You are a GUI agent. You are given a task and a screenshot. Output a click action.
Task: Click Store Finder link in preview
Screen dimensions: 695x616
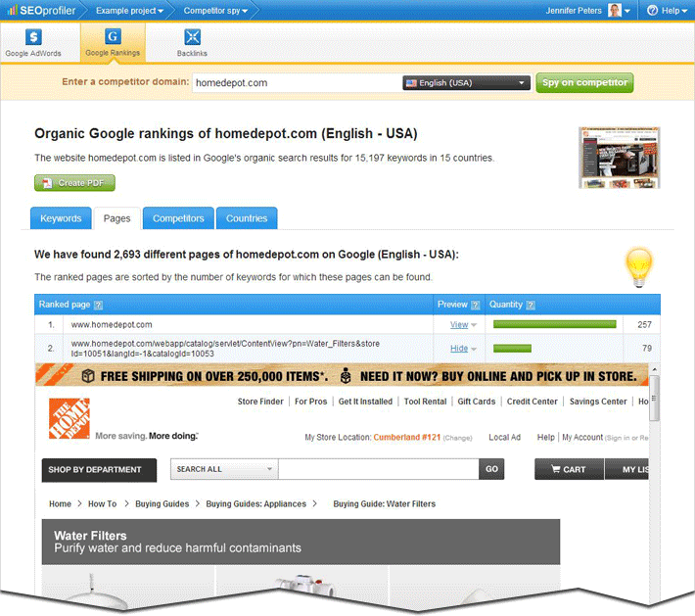point(260,402)
